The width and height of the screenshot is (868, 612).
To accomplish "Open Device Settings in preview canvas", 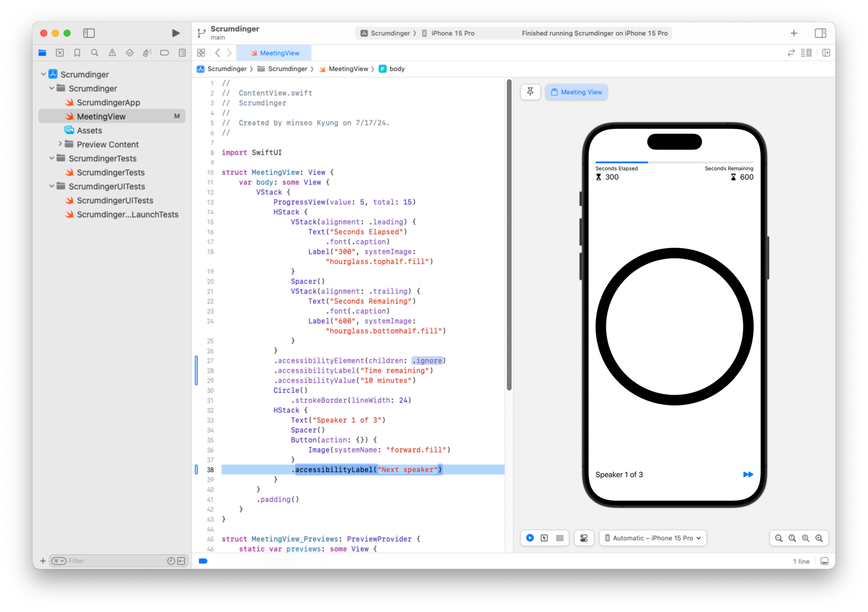I will [x=584, y=538].
